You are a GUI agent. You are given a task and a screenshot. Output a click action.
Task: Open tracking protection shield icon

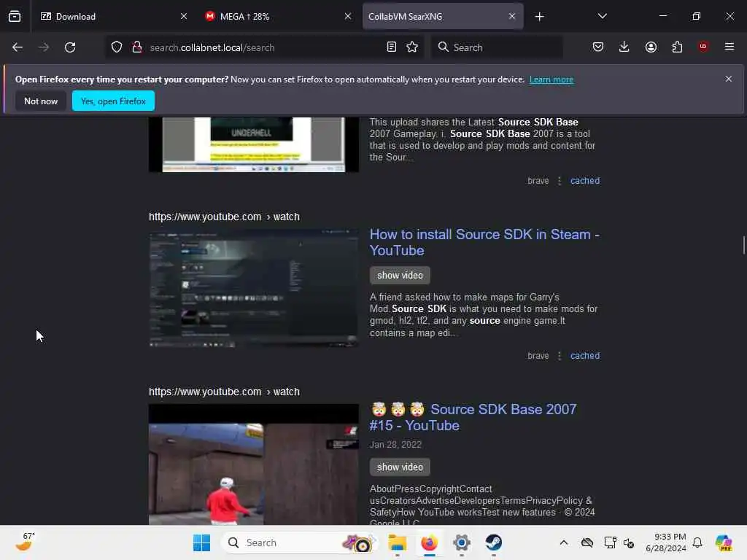(117, 47)
